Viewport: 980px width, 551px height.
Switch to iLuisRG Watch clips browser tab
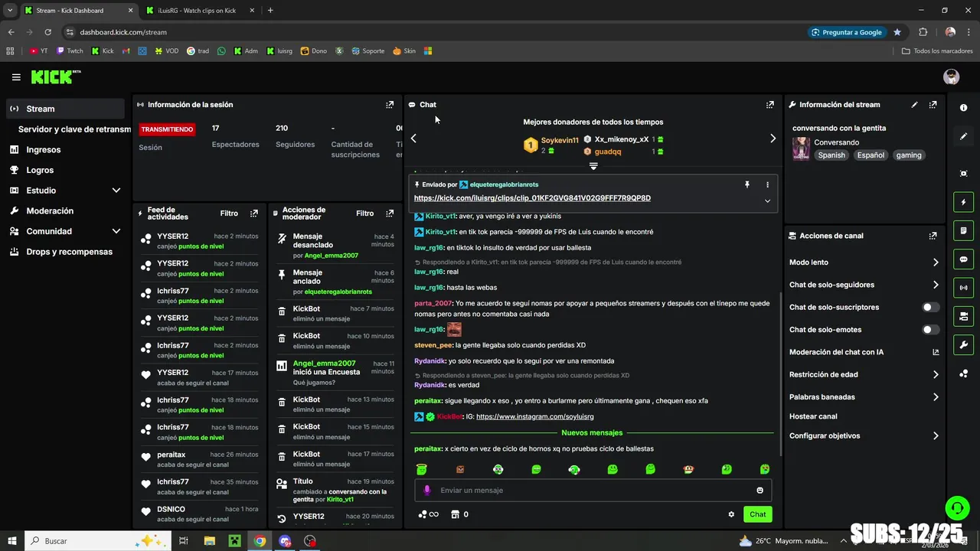(x=197, y=10)
